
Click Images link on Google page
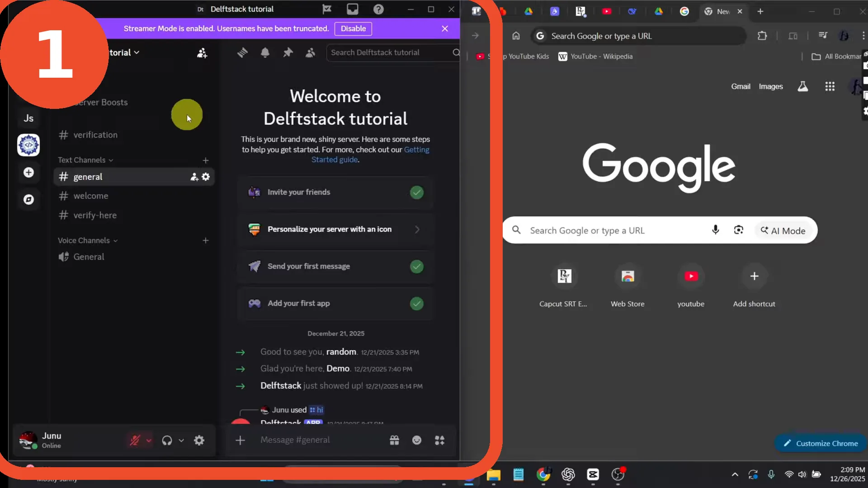point(771,86)
